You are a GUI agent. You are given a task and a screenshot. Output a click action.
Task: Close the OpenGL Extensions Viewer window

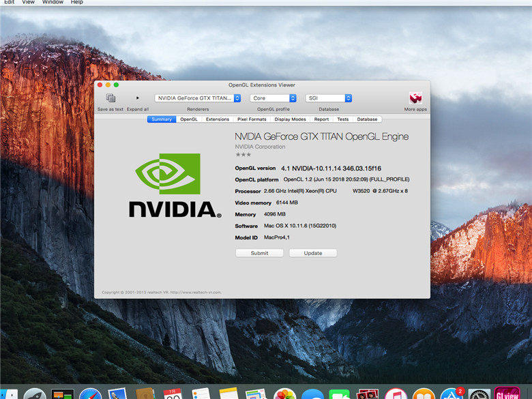coord(100,85)
